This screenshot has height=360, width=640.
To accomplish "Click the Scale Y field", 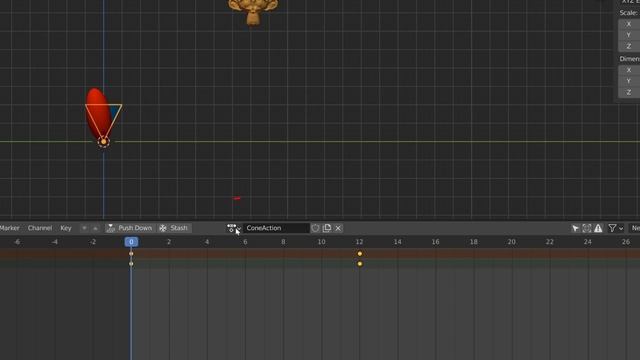I will click(629, 35).
